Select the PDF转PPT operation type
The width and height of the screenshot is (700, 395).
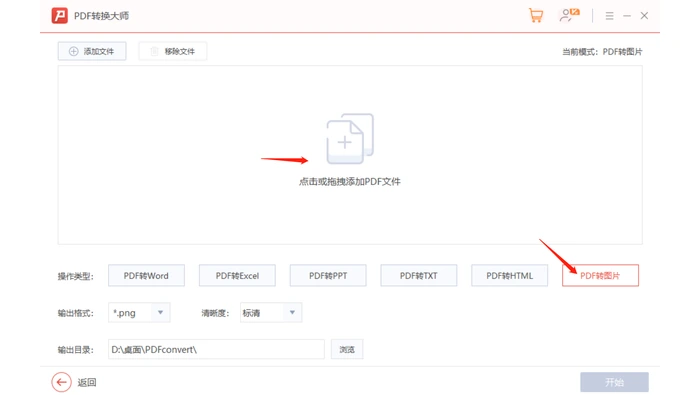click(328, 276)
